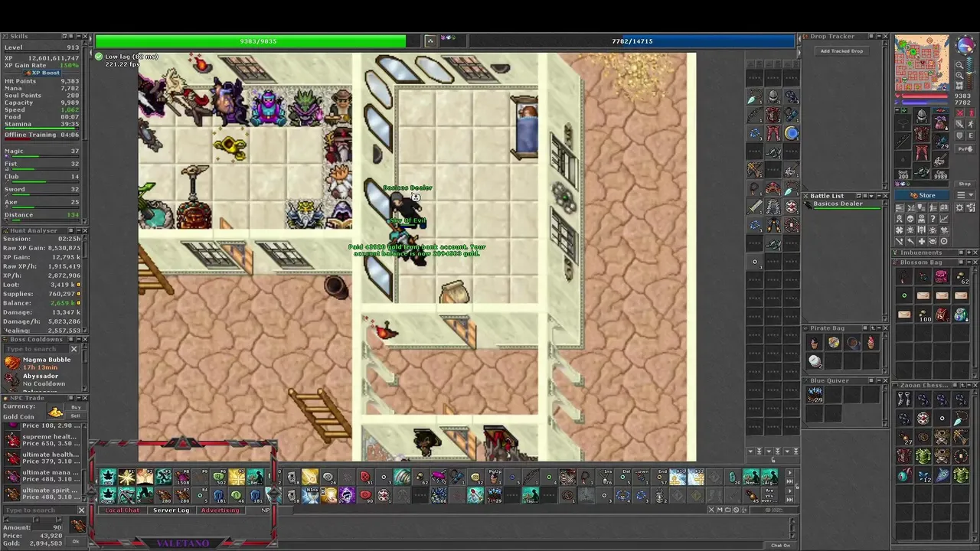980x551 pixels.
Task: Select supreme health potion trade row
Action: (x=42, y=440)
